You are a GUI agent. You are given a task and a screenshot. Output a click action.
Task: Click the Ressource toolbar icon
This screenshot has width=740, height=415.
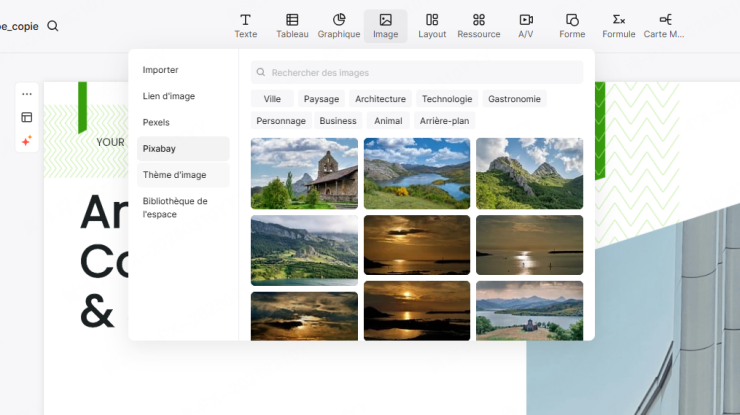point(478,25)
